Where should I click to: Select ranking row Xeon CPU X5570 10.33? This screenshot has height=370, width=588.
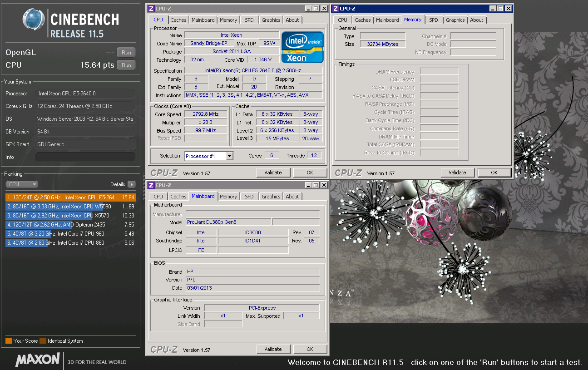[x=71, y=216]
